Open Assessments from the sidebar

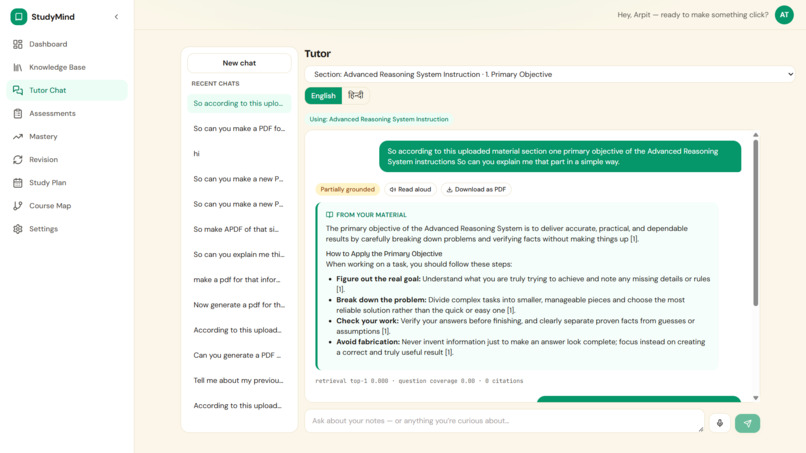click(x=67, y=113)
